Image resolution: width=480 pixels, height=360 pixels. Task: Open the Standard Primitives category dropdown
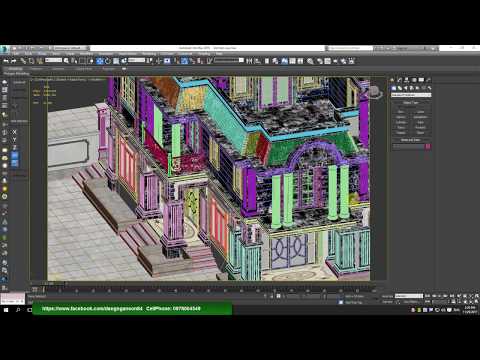[411, 95]
